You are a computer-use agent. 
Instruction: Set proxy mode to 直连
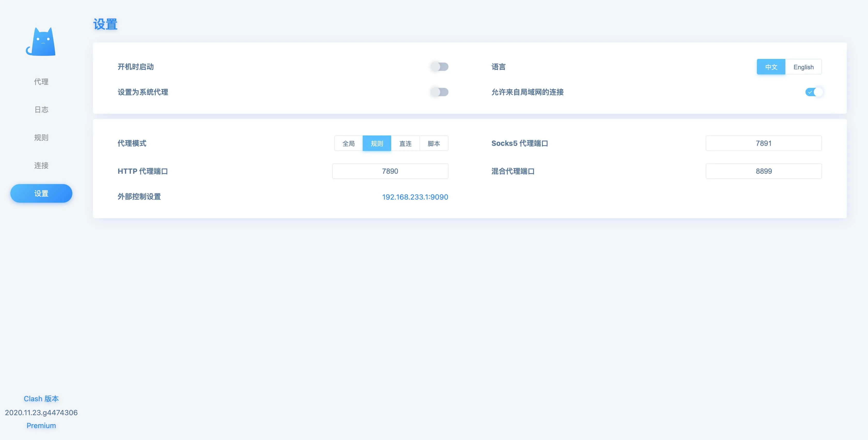pos(405,144)
